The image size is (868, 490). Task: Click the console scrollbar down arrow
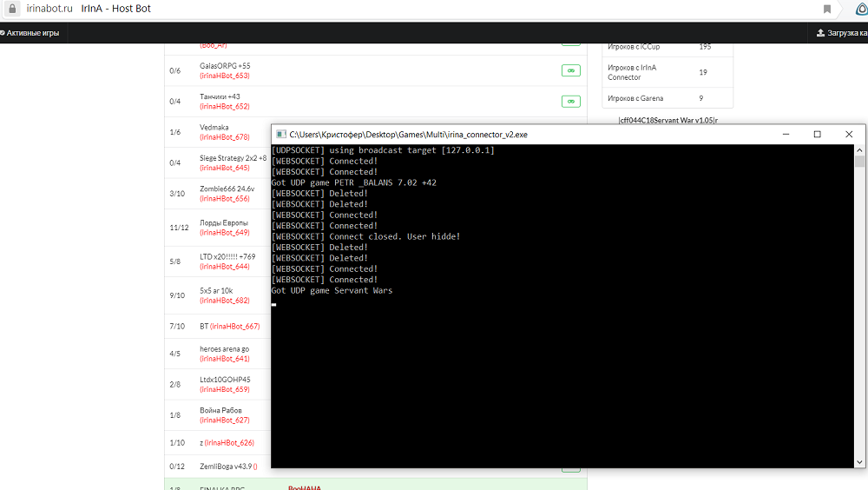pyautogui.click(x=859, y=462)
